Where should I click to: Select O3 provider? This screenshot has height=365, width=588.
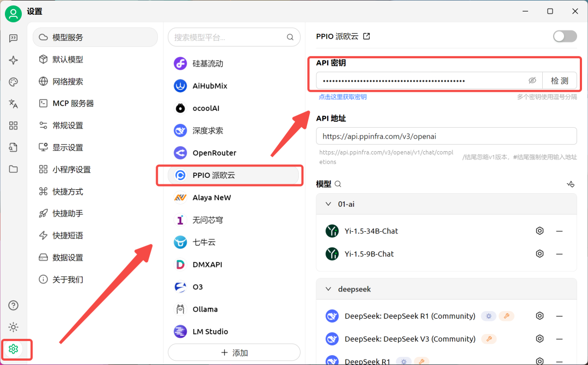234,287
